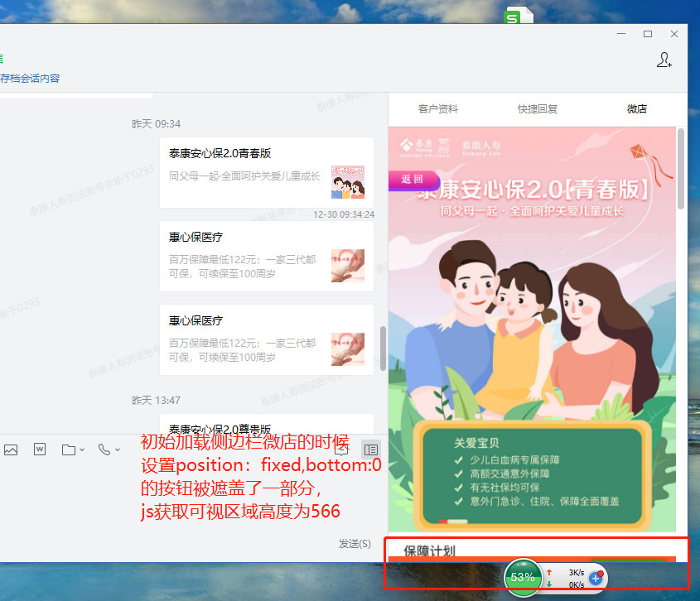Expand the dropdown arrow next to phone icon

click(x=118, y=450)
